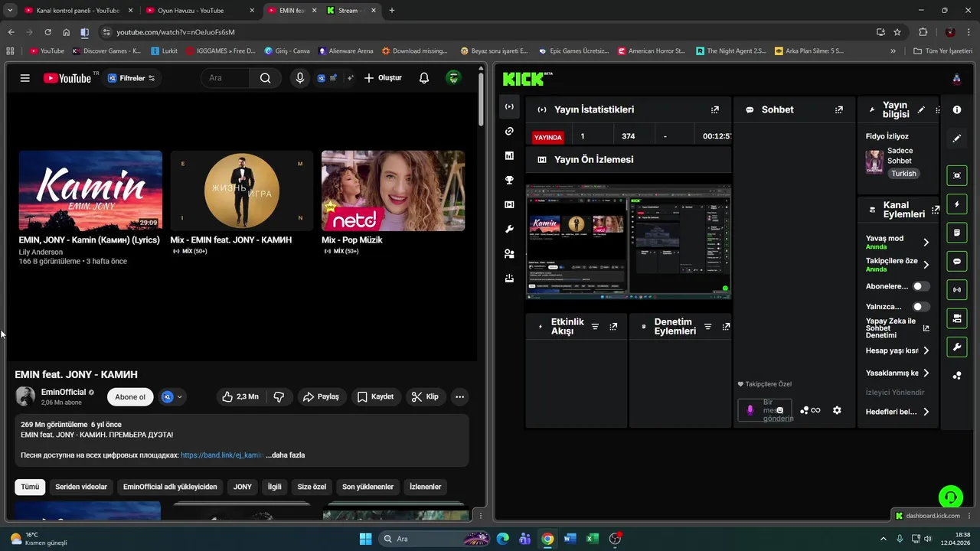Expand the Yavaş mod setting
This screenshot has width=980, height=551.
pos(926,243)
